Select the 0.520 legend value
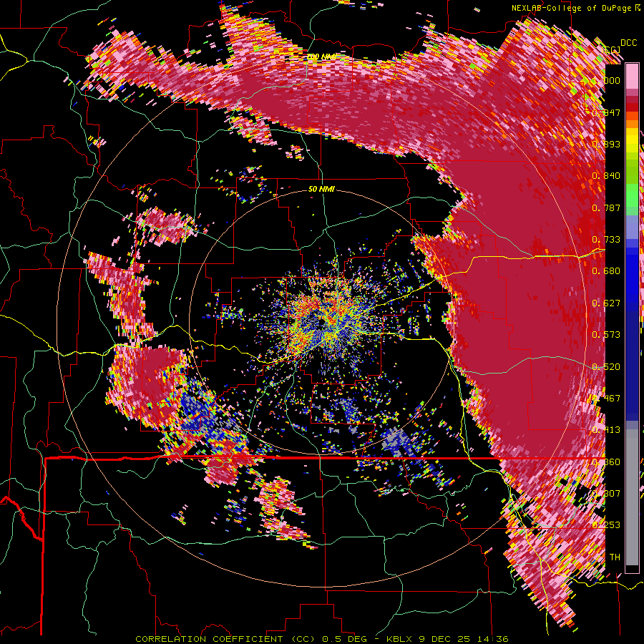This screenshot has width=644, height=644. 606,366
